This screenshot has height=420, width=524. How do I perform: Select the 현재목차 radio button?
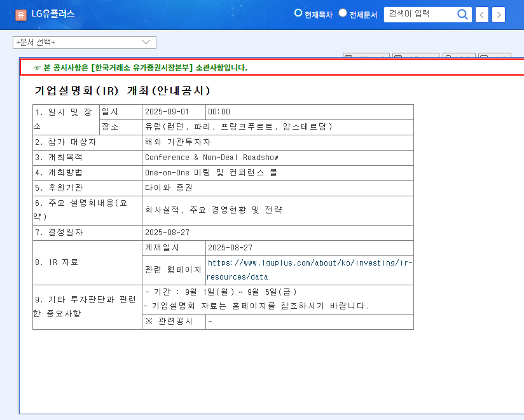pyautogui.click(x=298, y=13)
